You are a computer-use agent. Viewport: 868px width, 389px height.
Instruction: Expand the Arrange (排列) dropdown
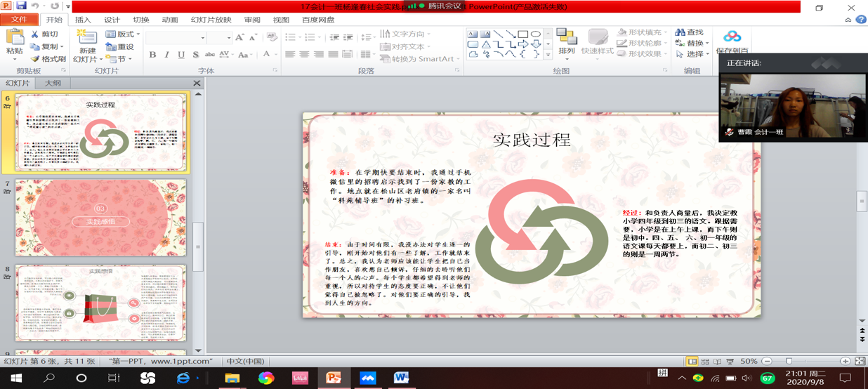coord(566,42)
